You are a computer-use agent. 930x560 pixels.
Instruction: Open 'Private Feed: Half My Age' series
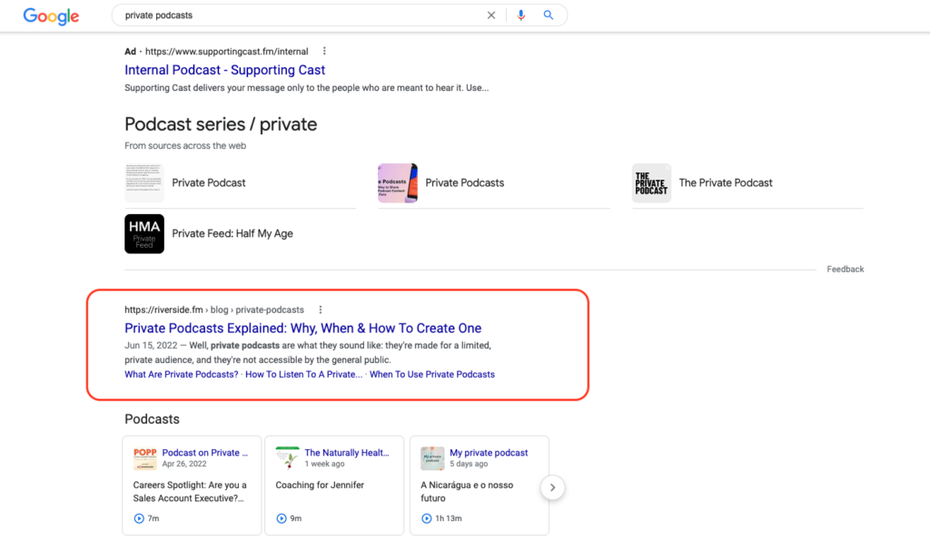(232, 233)
